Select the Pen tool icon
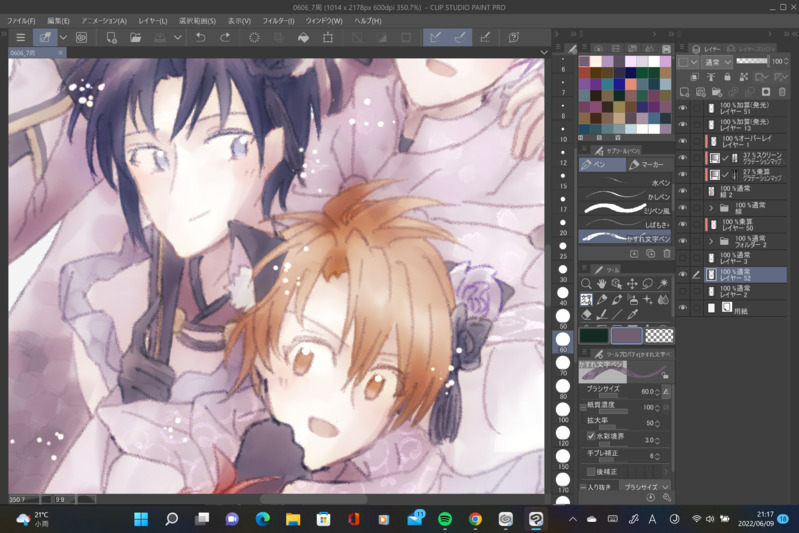The image size is (799, 533). [601, 300]
